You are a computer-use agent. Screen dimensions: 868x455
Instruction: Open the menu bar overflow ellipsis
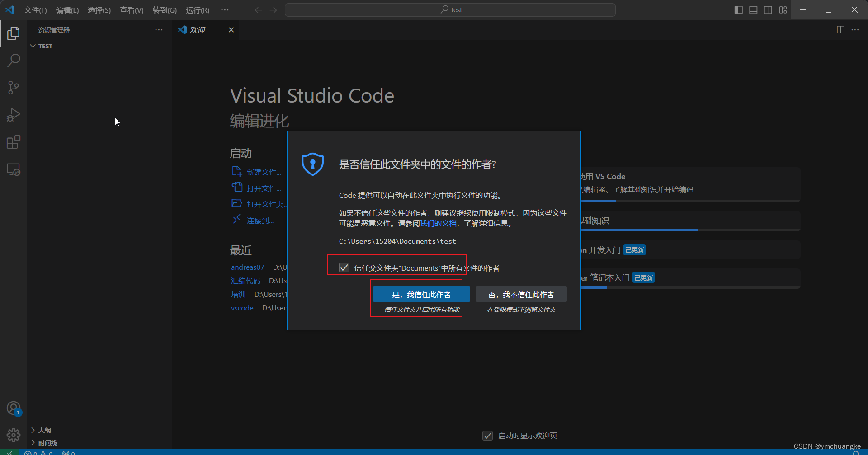coord(225,10)
